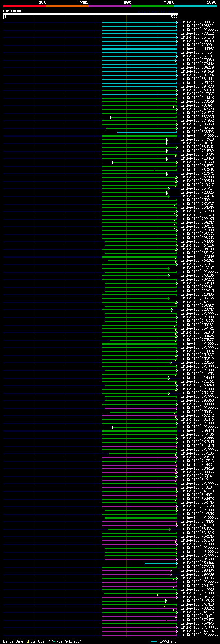Image resolution: width=220 pixels, height=644 pixels.
Task: Open hit UniRef100_Q2QPD4
Action: (x=197, y=45)
